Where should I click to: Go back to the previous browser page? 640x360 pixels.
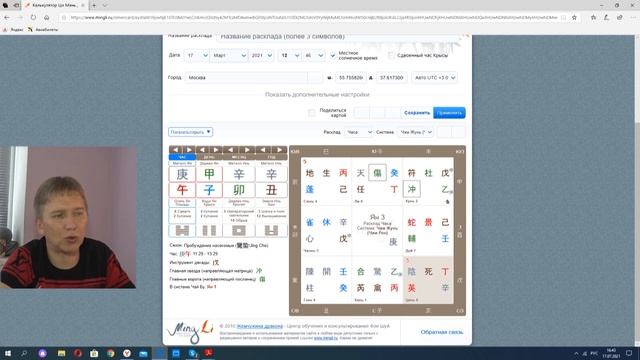click(x=7, y=18)
